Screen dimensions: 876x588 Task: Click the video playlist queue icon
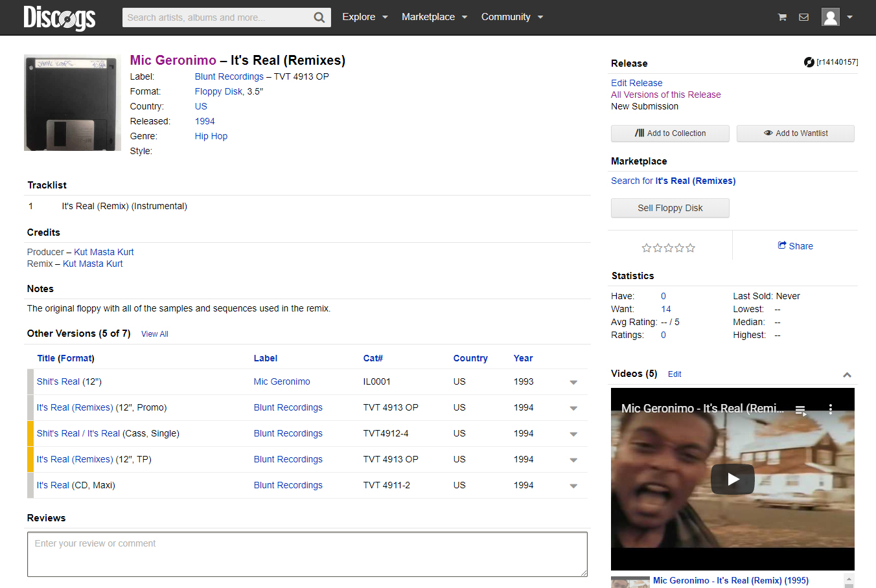801,410
